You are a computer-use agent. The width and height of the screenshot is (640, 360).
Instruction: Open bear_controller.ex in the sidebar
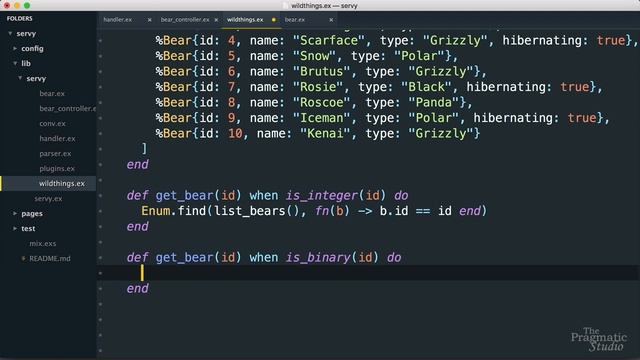pos(68,109)
